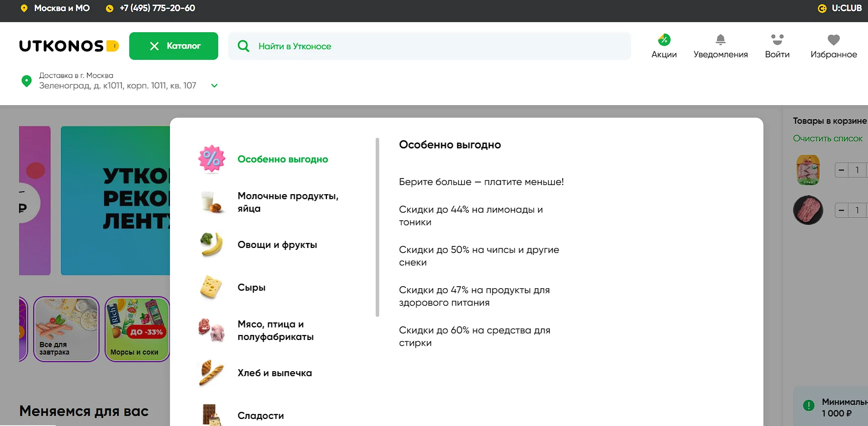Click the search magnifier icon

pyautogui.click(x=243, y=46)
